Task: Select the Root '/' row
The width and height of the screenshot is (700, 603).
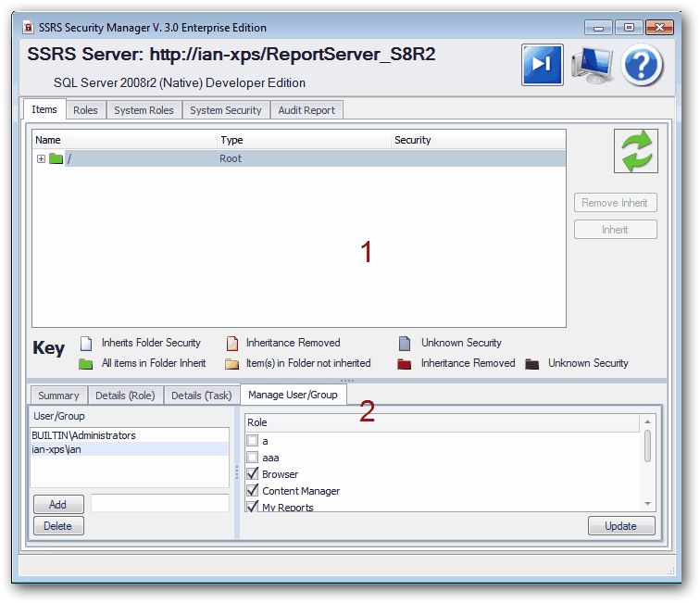Action: [x=299, y=158]
